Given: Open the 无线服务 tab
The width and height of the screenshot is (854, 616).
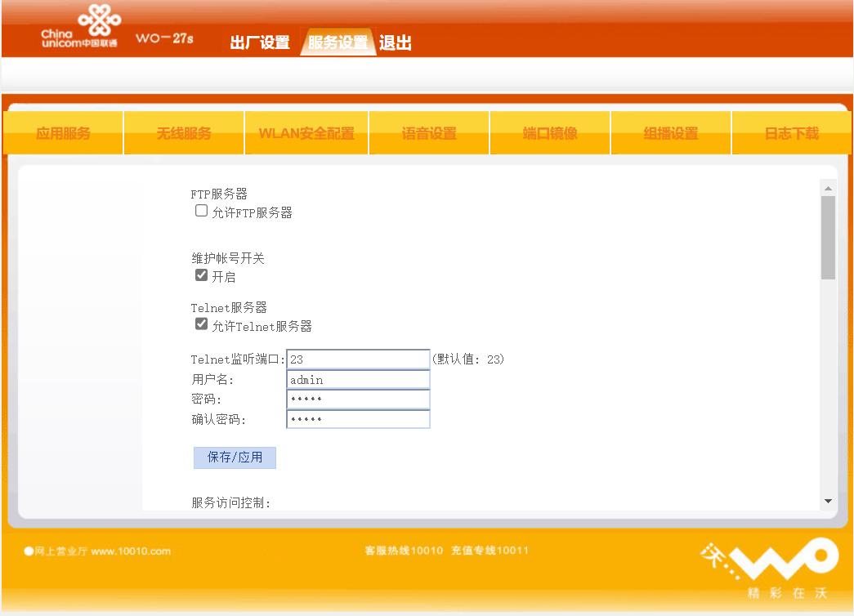Looking at the screenshot, I should tap(183, 132).
